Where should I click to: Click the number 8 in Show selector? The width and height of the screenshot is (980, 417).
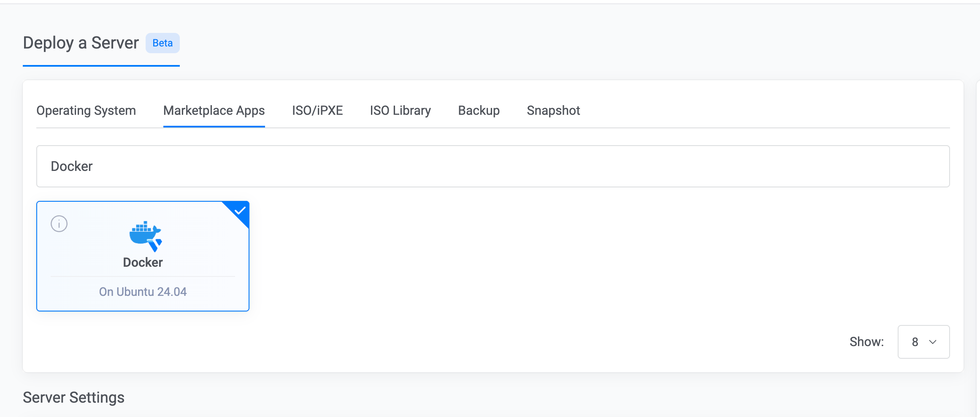pyautogui.click(x=915, y=342)
